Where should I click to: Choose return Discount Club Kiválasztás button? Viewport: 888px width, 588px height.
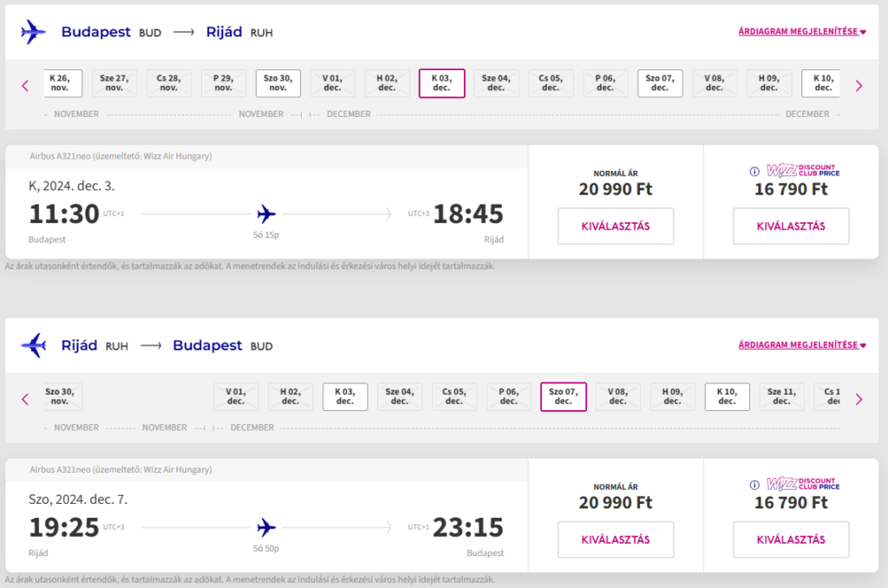[x=790, y=539]
